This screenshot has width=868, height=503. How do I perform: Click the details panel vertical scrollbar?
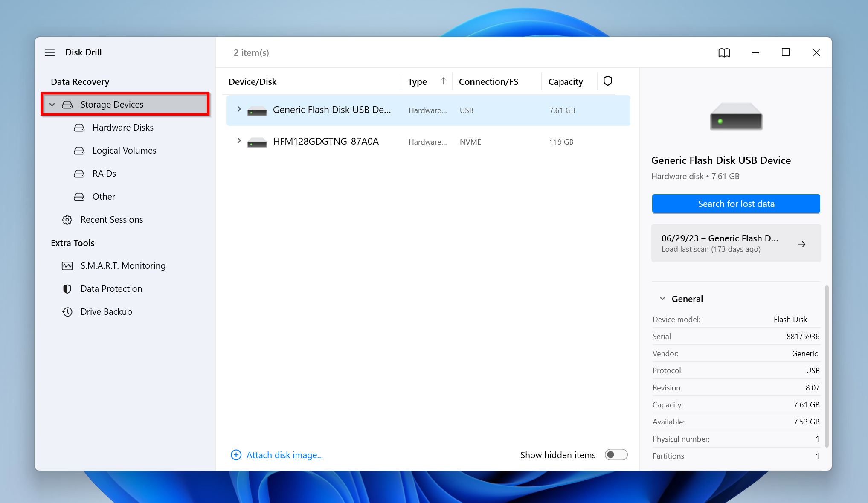click(827, 366)
